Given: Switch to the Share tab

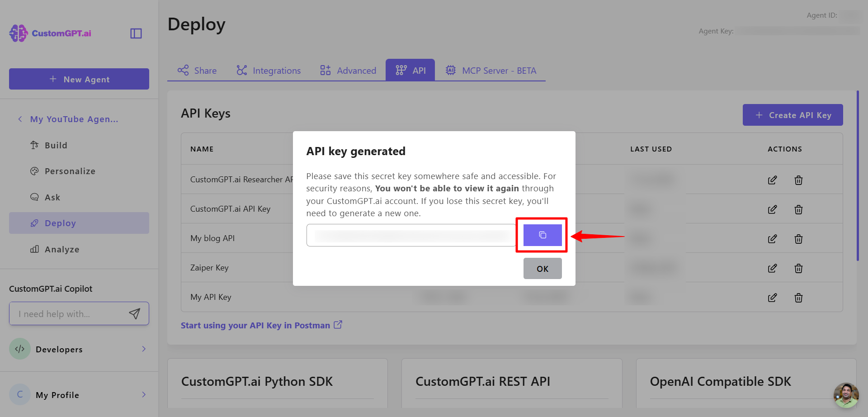Looking at the screenshot, I should pos(197,71).
